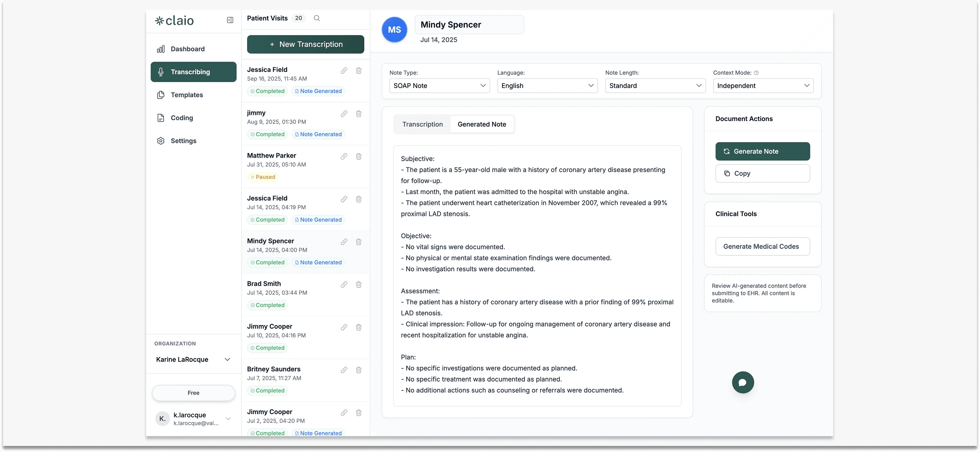Click Generate Medical Codes button

click(762, 247)
